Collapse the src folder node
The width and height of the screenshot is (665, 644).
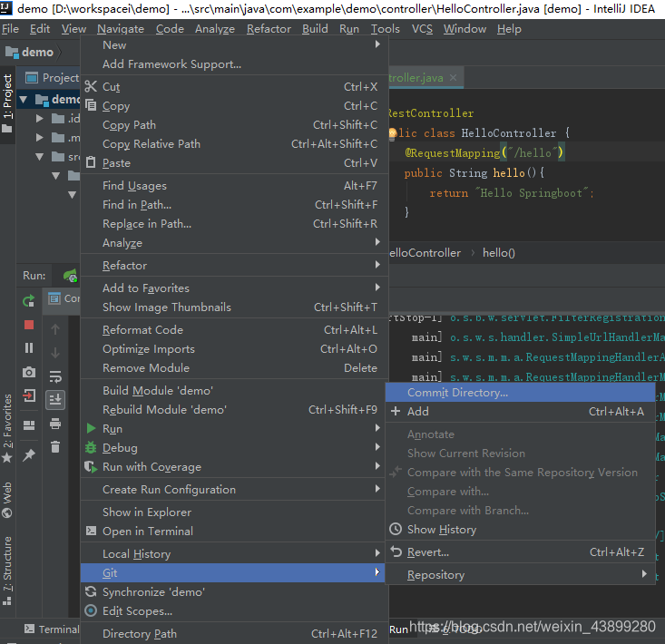pyautogui.click(x=39, y=157)
